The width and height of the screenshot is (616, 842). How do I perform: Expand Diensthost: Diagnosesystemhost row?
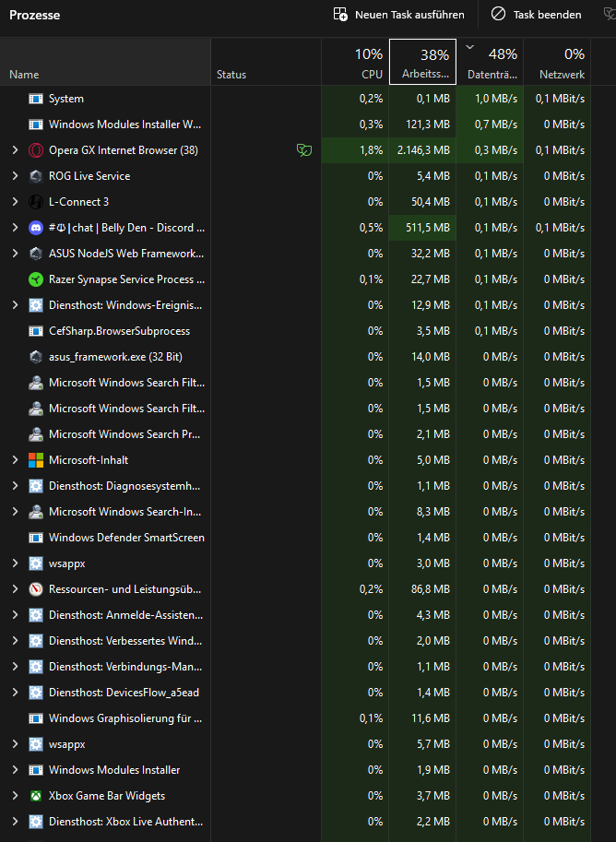(x=15, y=486)
